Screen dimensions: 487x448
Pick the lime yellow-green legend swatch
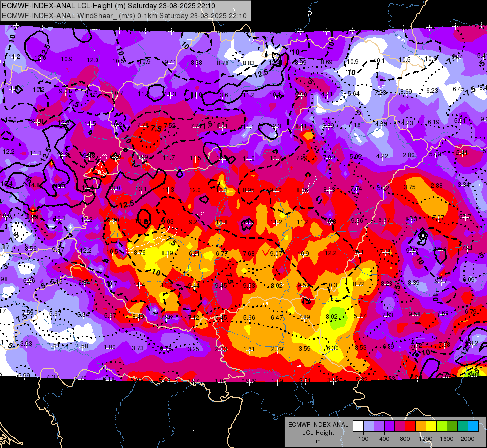click(442, 426)
